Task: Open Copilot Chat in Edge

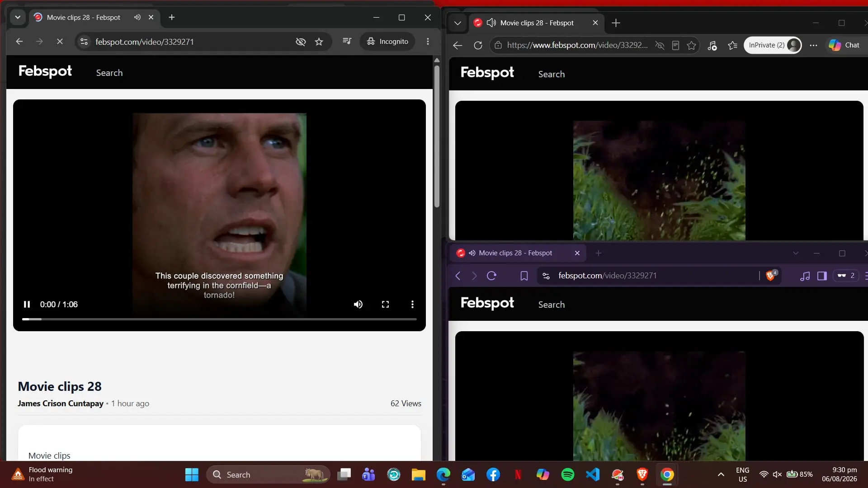Action: [x=844, y=45]
